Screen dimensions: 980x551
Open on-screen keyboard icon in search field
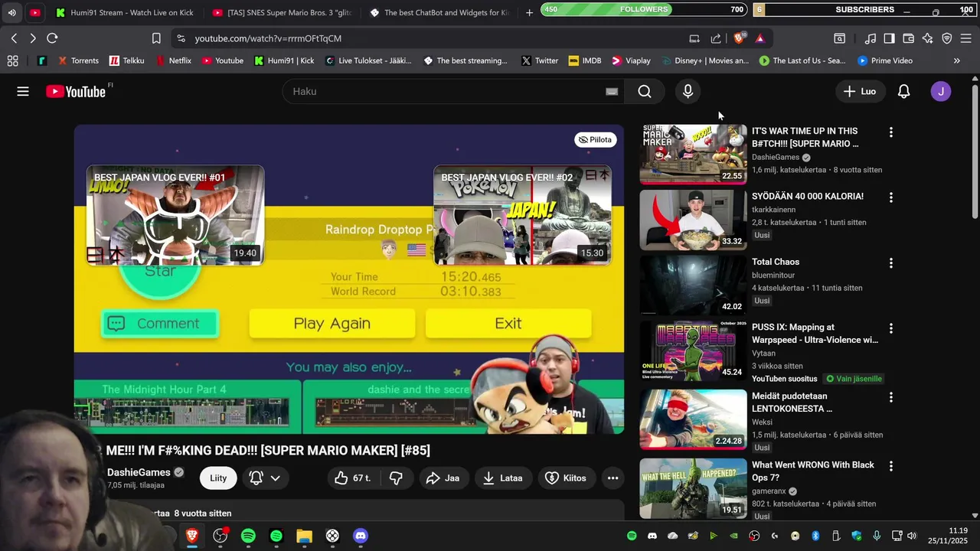coord(612,91)
